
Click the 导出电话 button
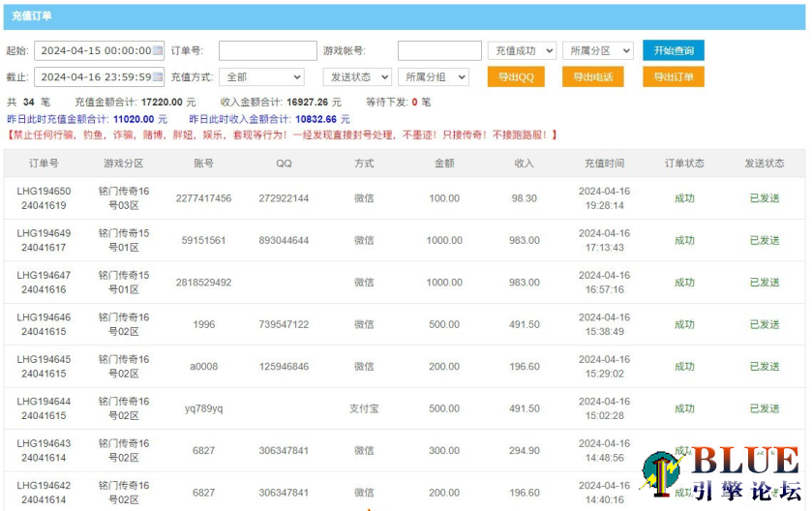point(593,77)
